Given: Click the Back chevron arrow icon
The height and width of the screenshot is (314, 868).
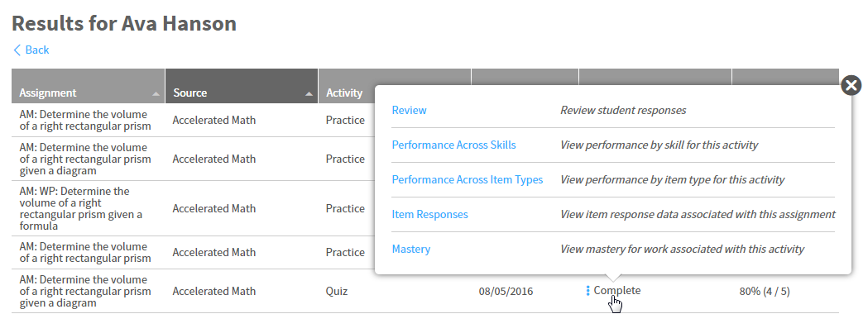Looking at the screenshot, I should coord(17,50).
